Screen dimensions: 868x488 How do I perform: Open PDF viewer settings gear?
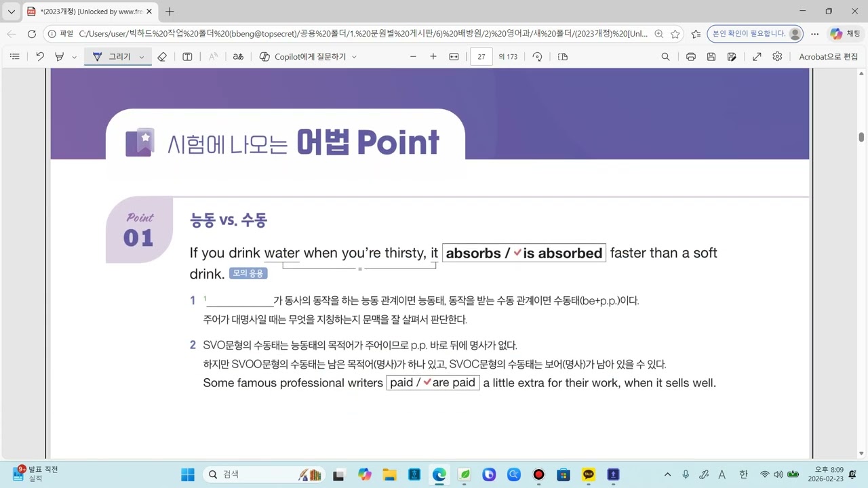click(x=777, y=57)
